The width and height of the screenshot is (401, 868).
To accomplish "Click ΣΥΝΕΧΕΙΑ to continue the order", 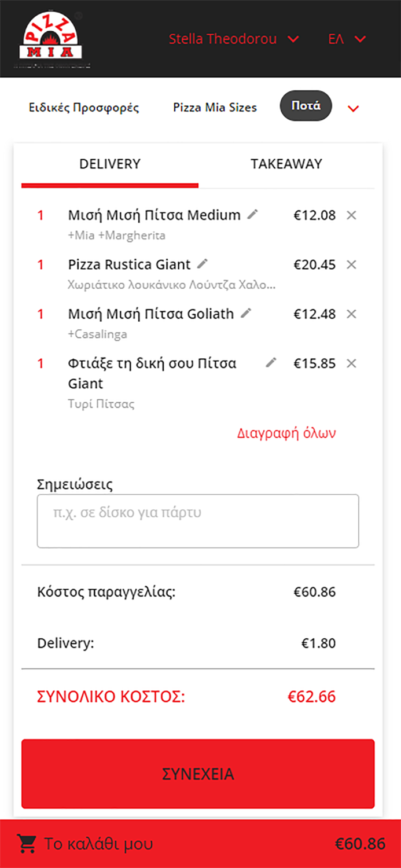I will [198, 774].
